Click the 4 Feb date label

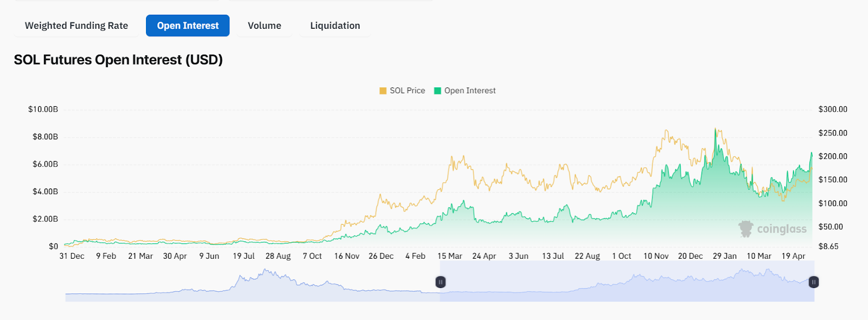[x=416, y=256]
